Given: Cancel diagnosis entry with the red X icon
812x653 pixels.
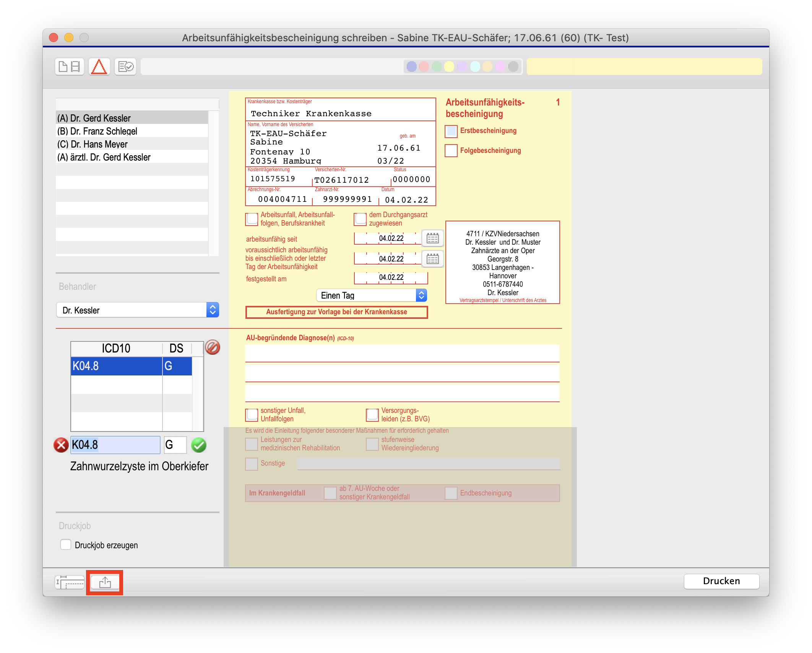Looking at the screenshot, I should pyautogui.click(x=61, y=445).
